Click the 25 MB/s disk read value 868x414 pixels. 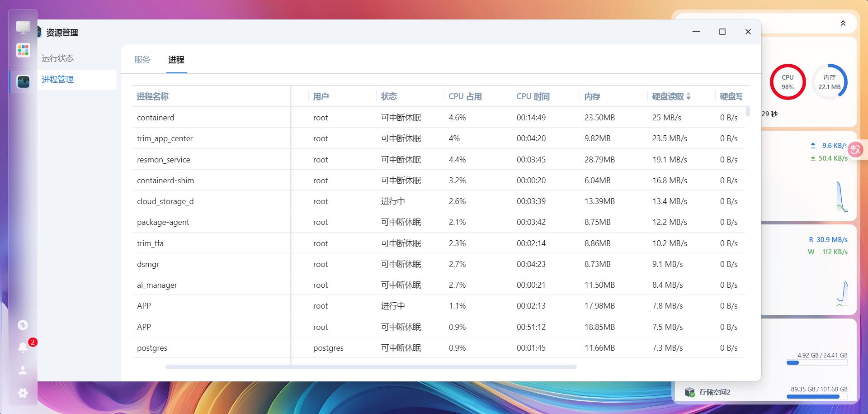(667, 118)
